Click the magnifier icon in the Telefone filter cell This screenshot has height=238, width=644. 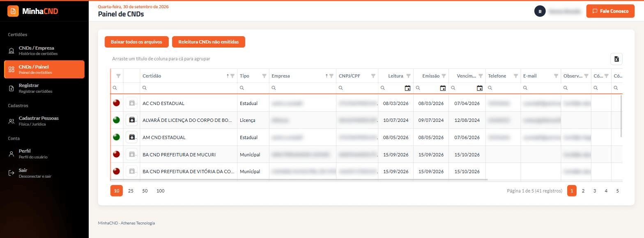click(490, 88)
